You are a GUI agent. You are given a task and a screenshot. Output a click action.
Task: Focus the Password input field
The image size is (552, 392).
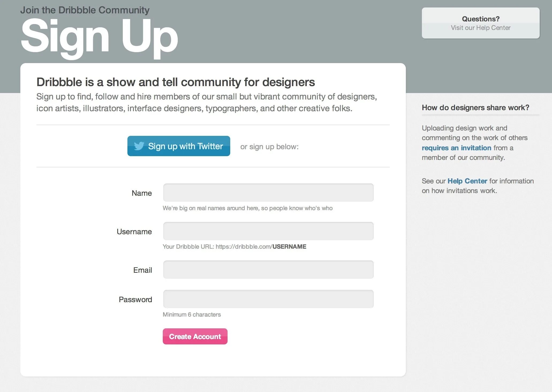(x=268, y=299)
